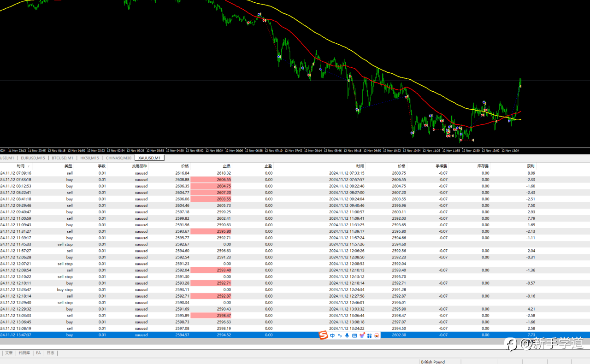Screen dimensions: 590x364
Task: Toggle the IME punctuation mode icon
Action: 340,335
